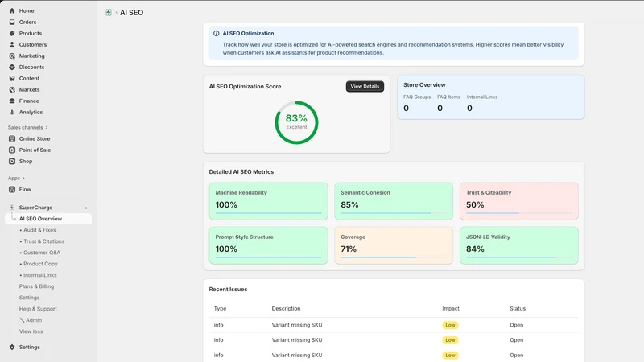This screenshot has width=644, height=362.
Task: Click the FAQ Groups count value
Action: click(x=407, y=109)
